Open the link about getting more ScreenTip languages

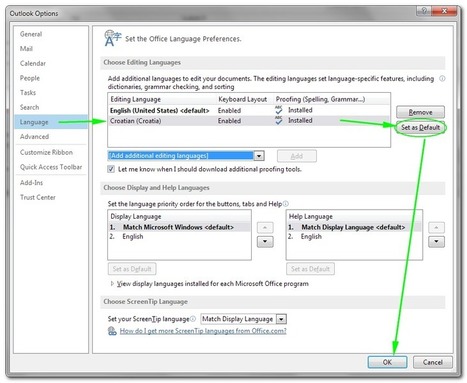click(203, 331)
